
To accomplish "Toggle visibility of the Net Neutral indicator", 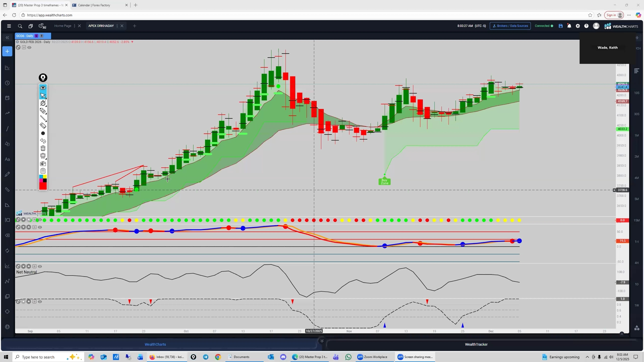I will [x=40, y=266].
